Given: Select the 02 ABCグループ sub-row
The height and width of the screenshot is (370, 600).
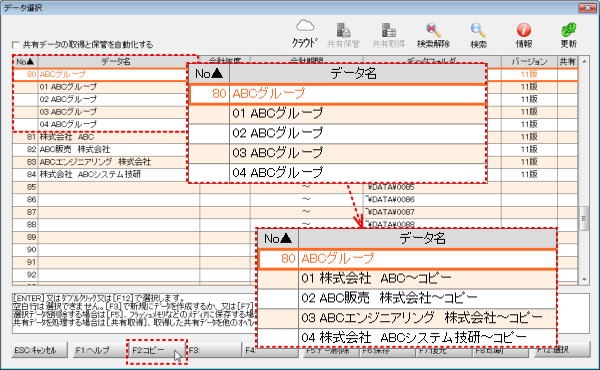Looking at the screenshot, I should pyautogui.click(x=99, y=99).
